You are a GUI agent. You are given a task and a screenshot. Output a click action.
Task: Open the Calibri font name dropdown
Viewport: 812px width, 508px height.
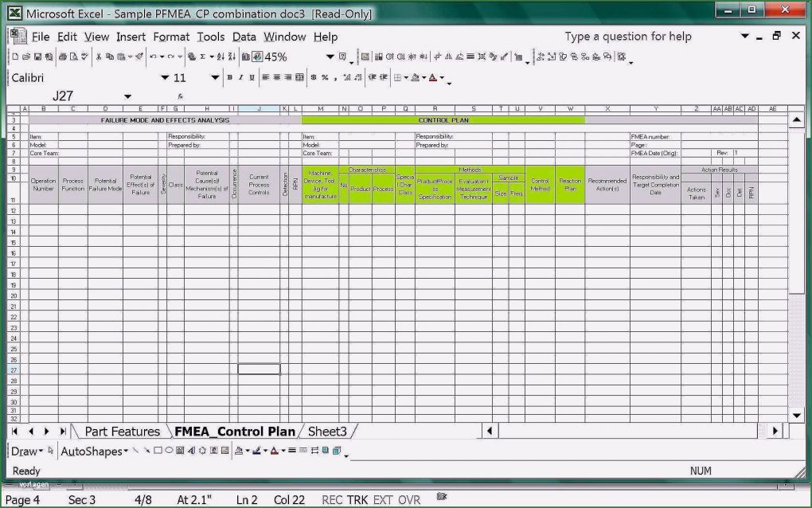tap(165, 78)
